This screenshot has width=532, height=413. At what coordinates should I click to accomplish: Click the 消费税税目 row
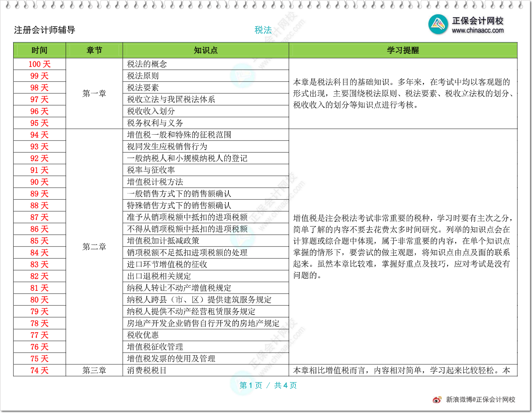point(147,371)
